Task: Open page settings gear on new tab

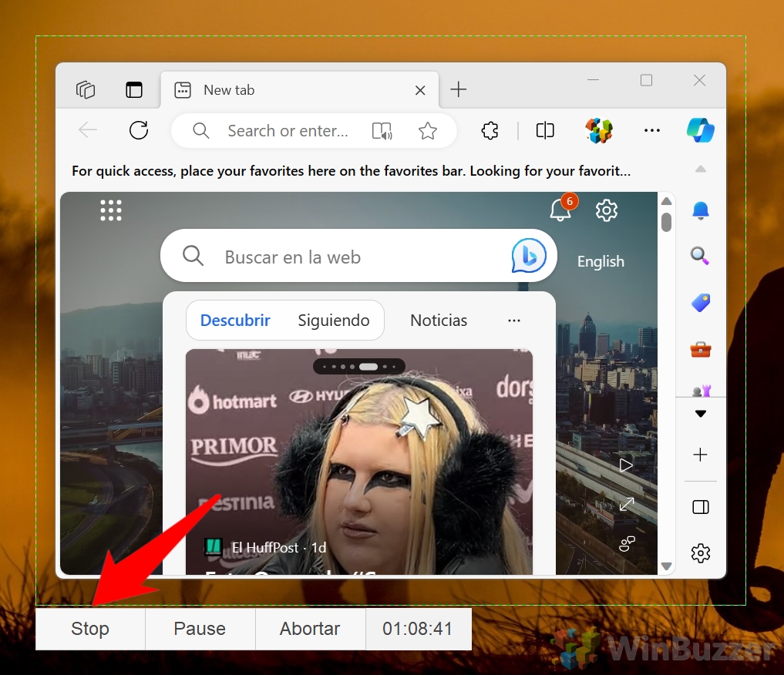Action: pyautogui.click(x=607, y=210)
